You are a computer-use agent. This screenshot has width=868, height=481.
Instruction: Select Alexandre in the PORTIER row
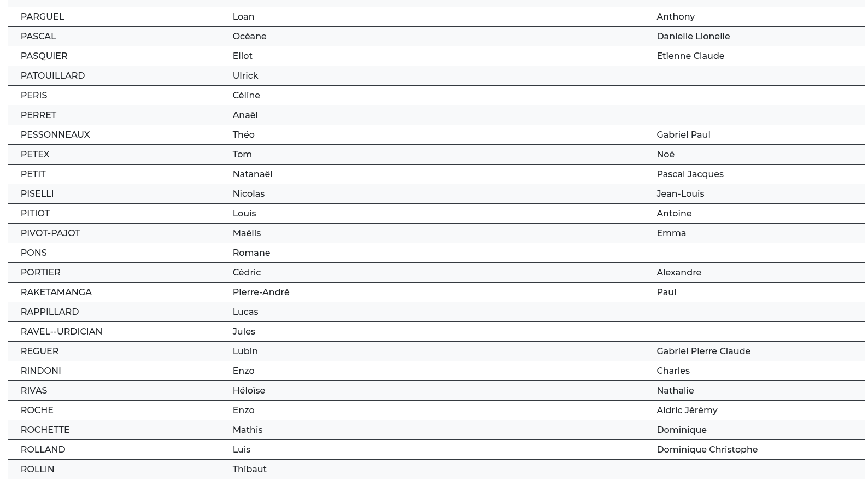click(x=678, y=273)
